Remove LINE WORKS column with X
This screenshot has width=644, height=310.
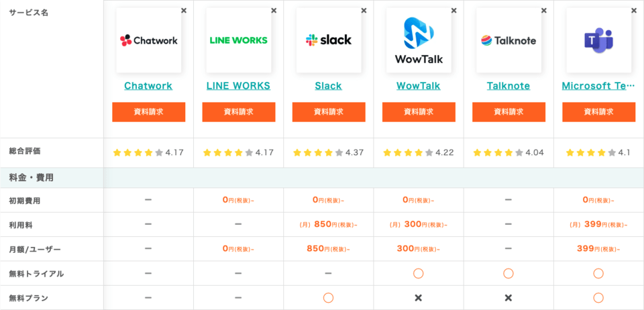(274, 11)
